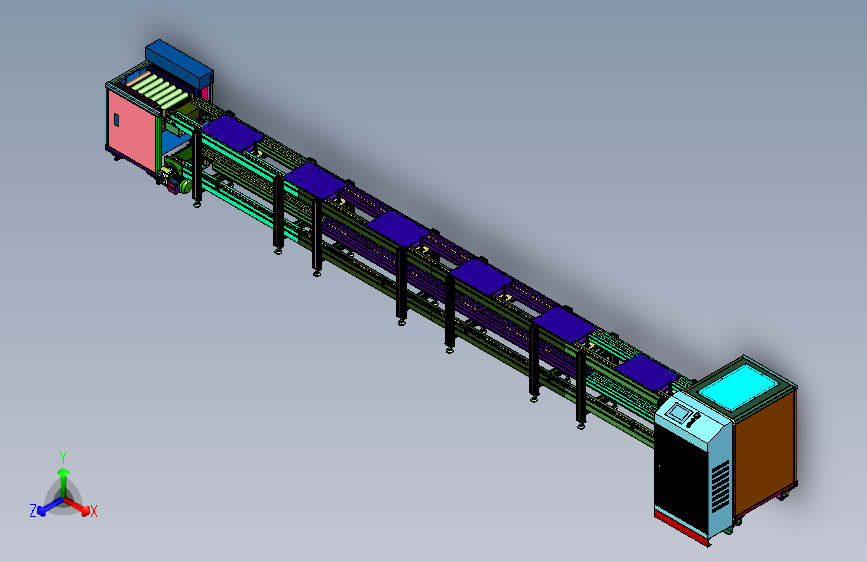Screen dimensions: 867x562
Task: Click the green Y axis of the orientation triad
Action: point(64,483)
